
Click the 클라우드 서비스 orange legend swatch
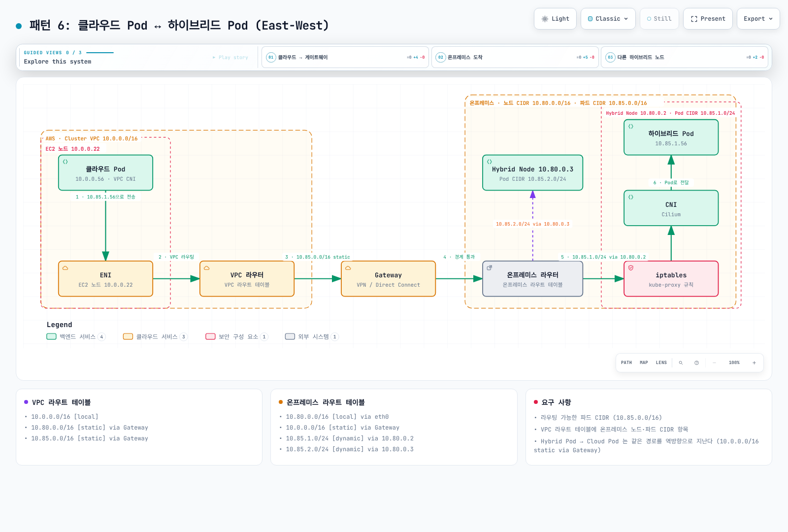tap(128, 337)
